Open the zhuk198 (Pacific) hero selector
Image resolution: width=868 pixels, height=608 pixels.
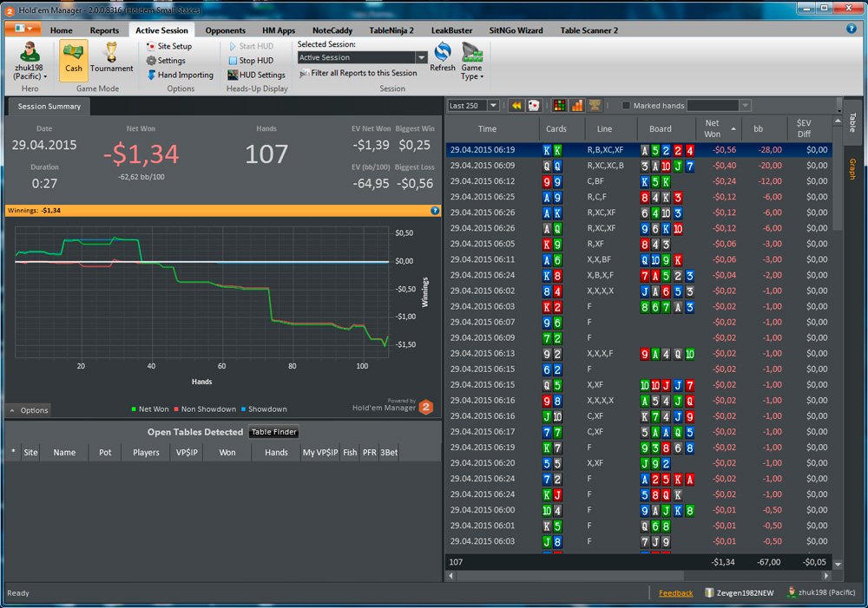click(30, 61)
